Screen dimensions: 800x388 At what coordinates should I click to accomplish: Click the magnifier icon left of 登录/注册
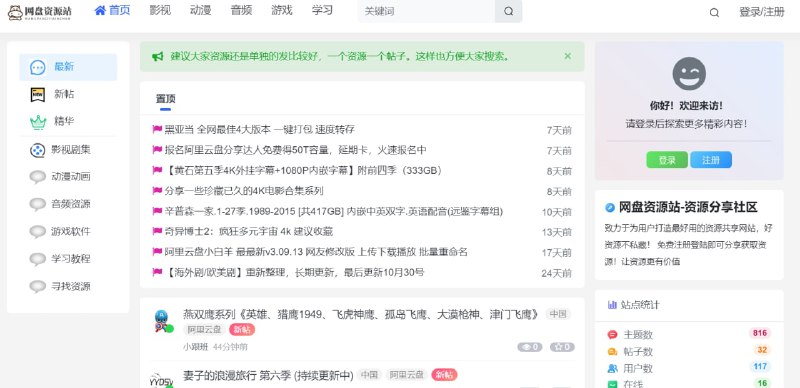coord(714,13)
